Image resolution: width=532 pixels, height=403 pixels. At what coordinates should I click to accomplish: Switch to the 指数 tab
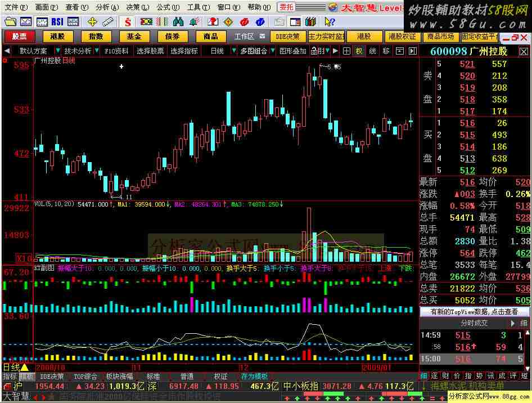pos(96,37)
